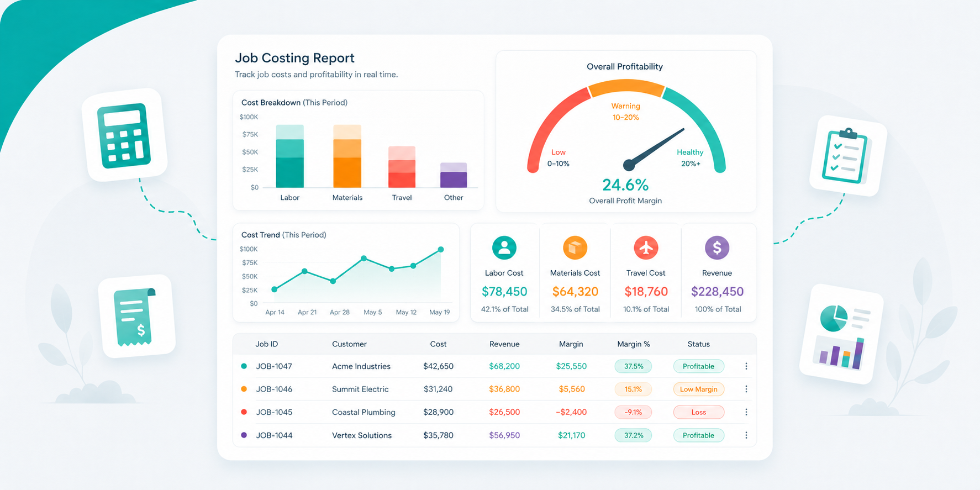Click the clipboard checklist icon tile
Screen dimensions: 980x490
(848, 156)
